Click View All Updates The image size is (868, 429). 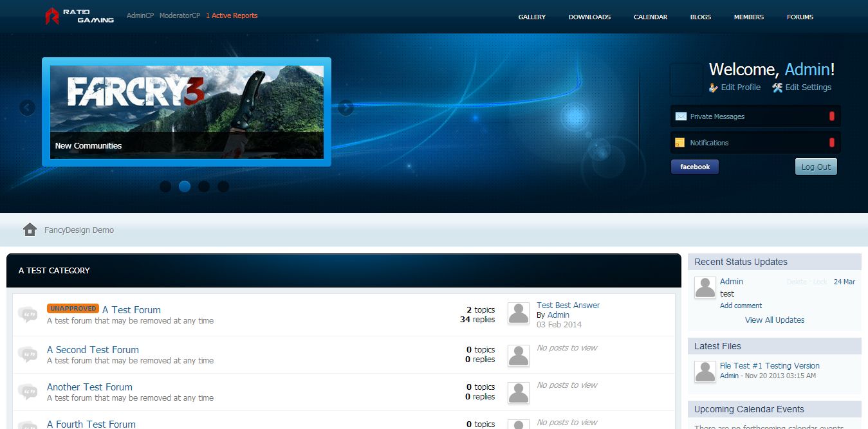(775, 320)
